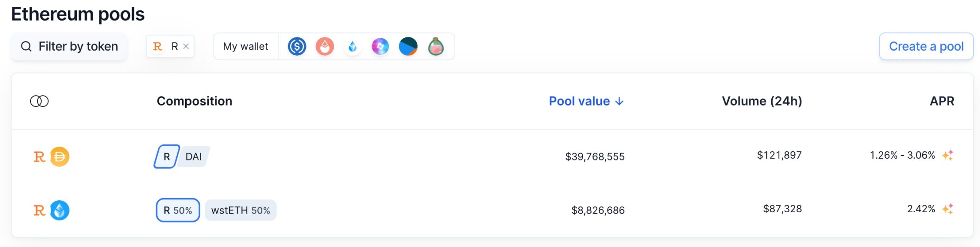This screenshot has height=247, width=980.
Task: Click the DAI coin icon in first row
Action: (60, 157)
